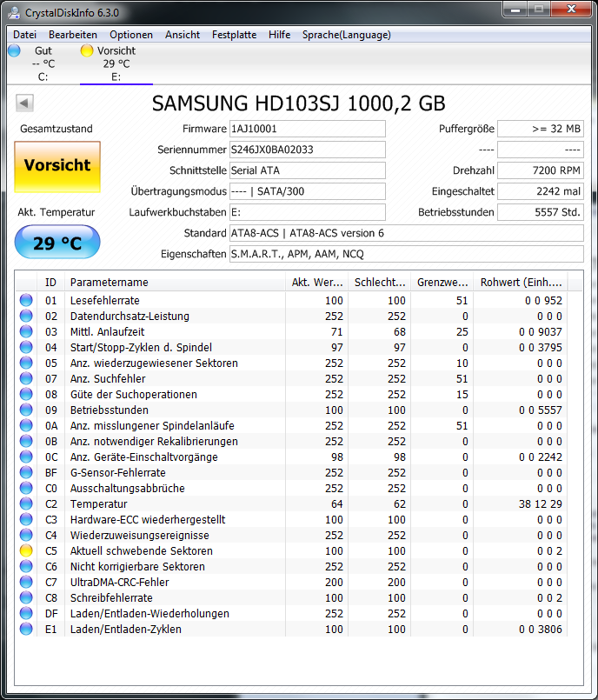
Task: Click raw value 38 12 29 for Temperatur
Action: point(540,504)
